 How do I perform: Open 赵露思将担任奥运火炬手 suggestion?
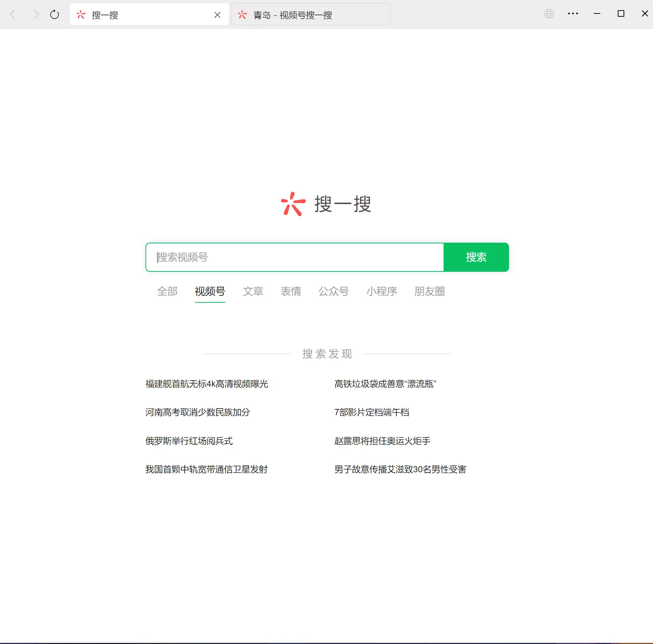point(382,441)
